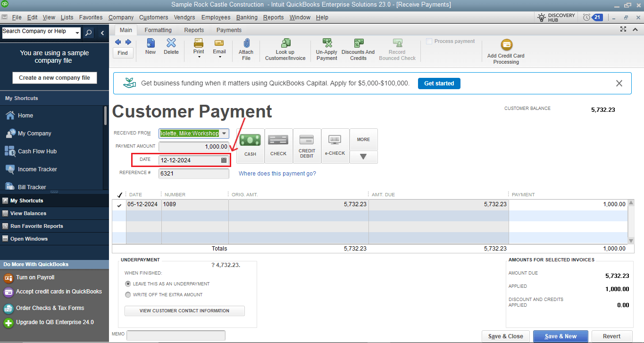Open the Email icon
This screenshot has height=343, width=644.
219,47
